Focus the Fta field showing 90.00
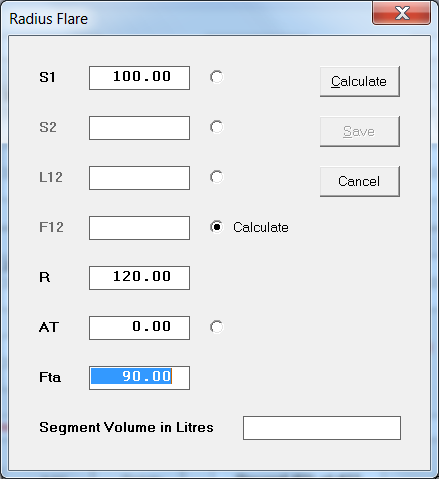 (x=139, y=378)
